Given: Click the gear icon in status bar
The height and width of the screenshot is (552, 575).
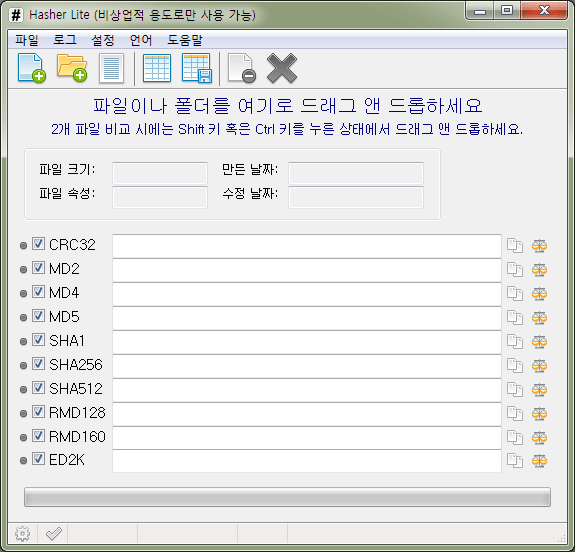Looking at the screenshot, I should 22,534.
